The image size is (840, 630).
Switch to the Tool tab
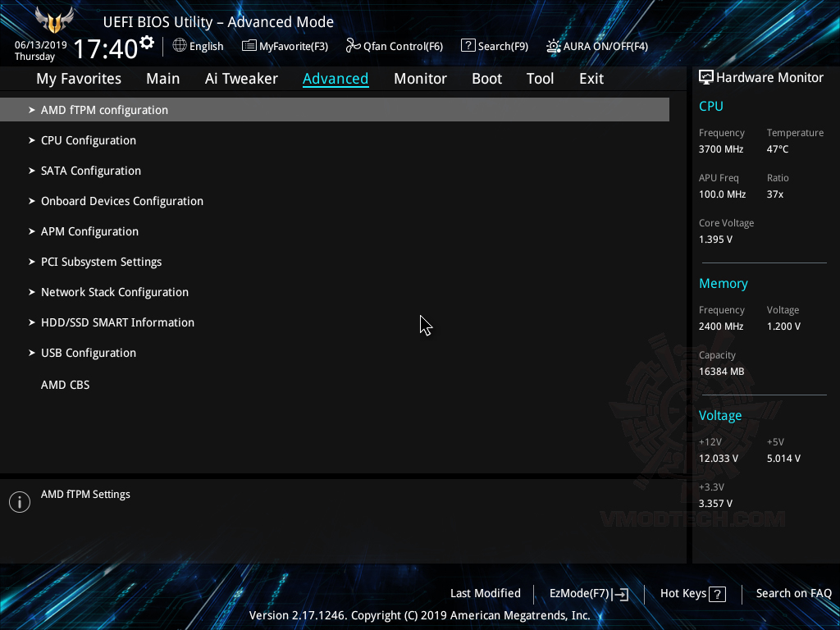[x=540, y=79]
